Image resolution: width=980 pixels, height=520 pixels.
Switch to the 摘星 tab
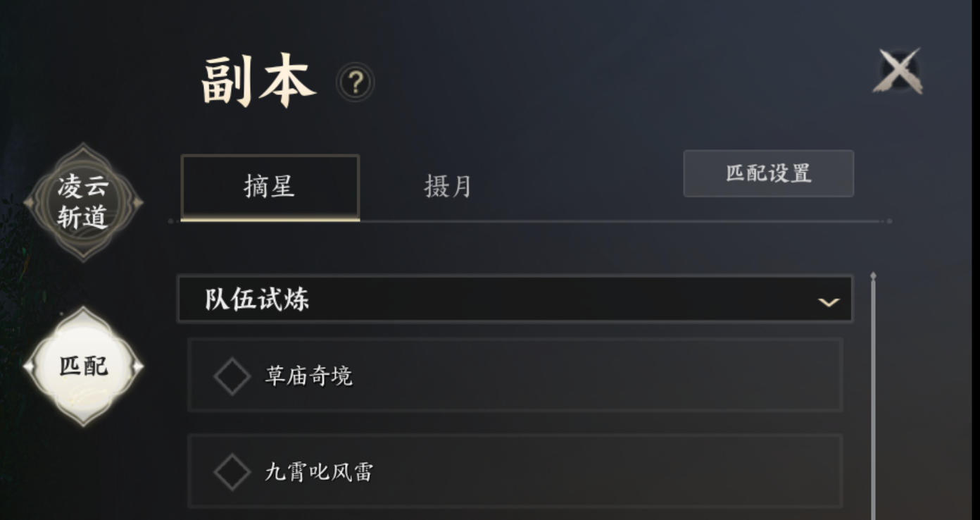click(x=270, y=187)
